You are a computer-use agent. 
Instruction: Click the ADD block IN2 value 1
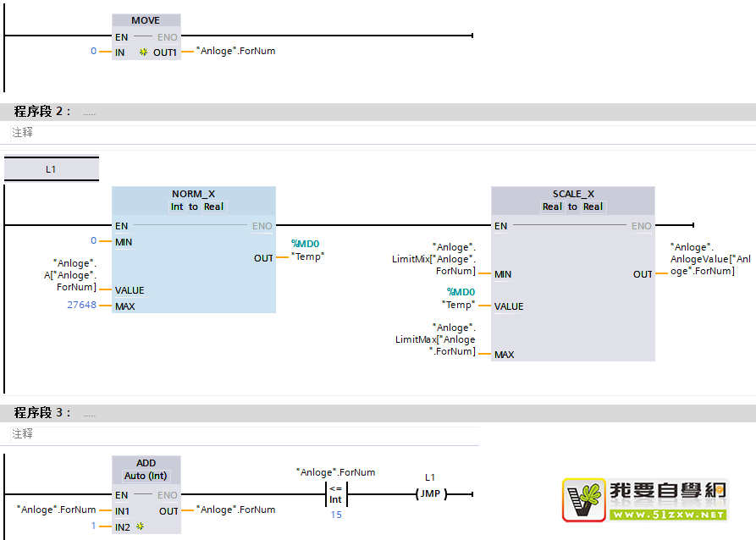click(94, 526)
